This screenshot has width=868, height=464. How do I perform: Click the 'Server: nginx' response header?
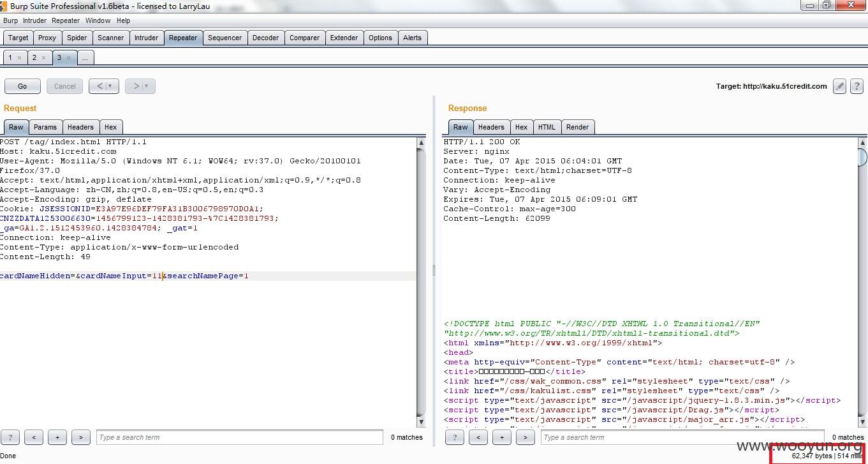click(x=476, y=151)
